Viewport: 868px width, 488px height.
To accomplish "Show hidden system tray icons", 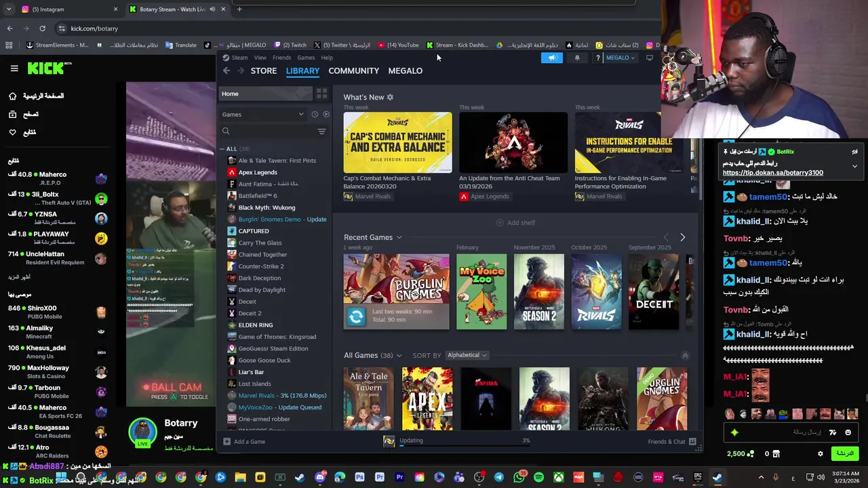I will [761, 477].
